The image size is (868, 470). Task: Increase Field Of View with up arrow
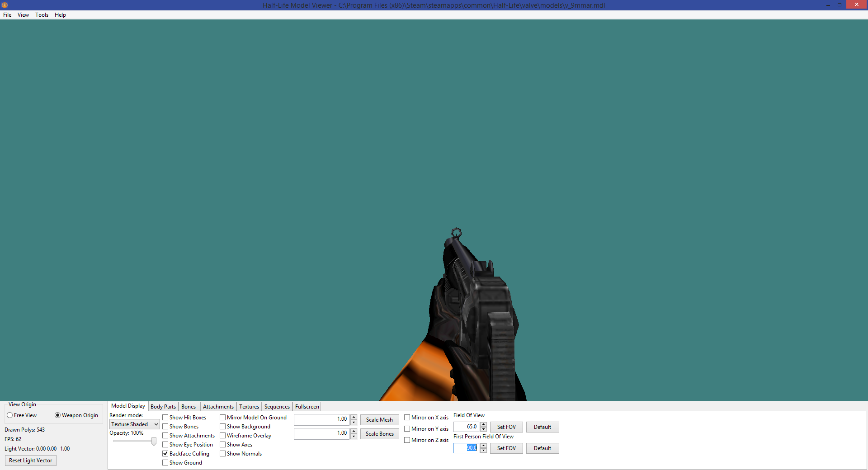coord(483,424)
